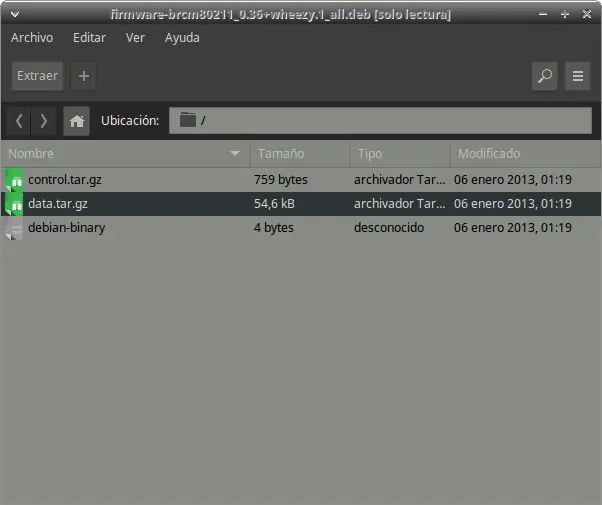Add files with the plus toolbar button
This screenshot has height=505, width=602.
[84, 76]
